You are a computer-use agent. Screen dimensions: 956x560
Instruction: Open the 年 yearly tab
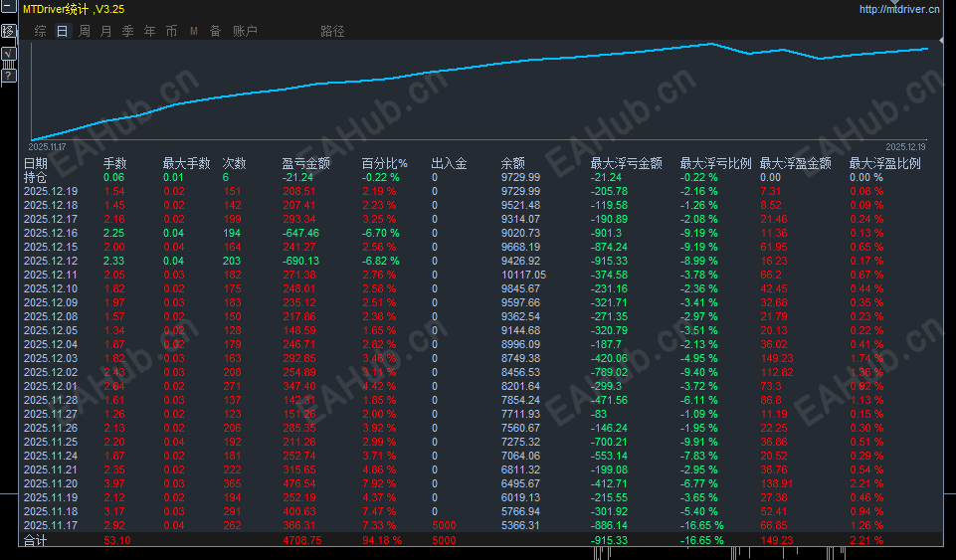[150, 31]
